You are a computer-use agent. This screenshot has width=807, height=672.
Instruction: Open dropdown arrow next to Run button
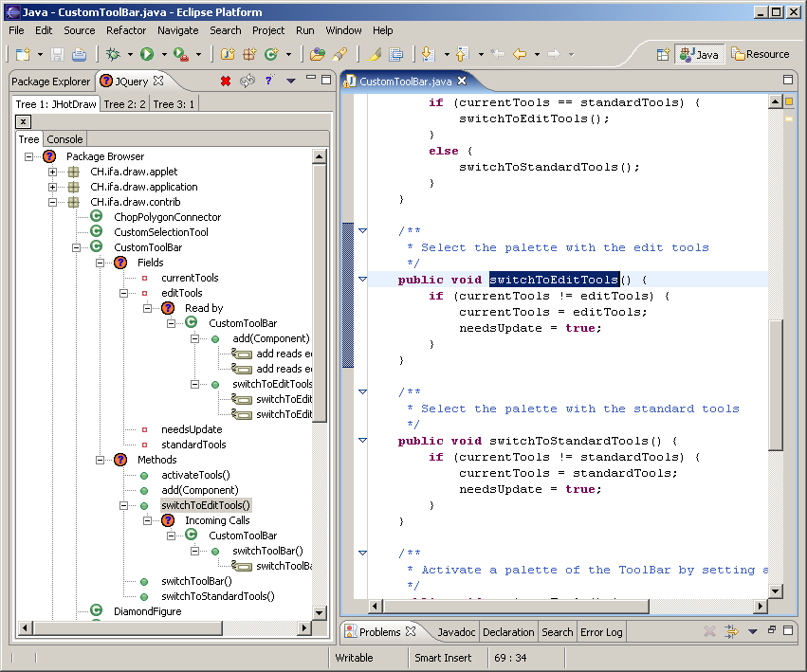[164, 54]
